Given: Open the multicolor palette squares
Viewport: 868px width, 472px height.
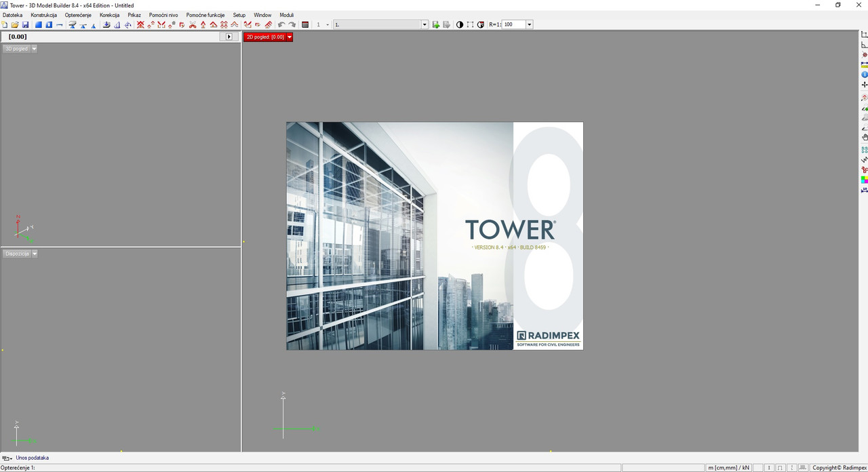Looking at the screenshot, I should pos(865,180).
